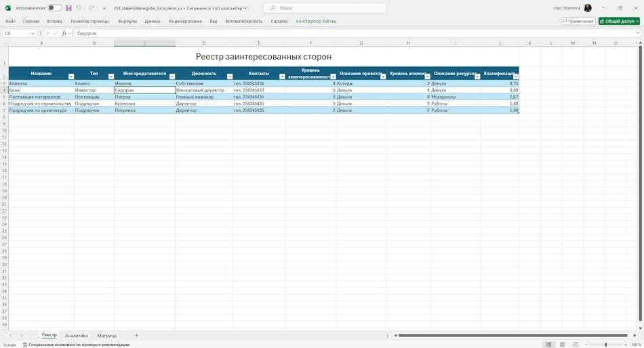Select row 7 header
Screen dimensions: 644x348
(4, 110)
